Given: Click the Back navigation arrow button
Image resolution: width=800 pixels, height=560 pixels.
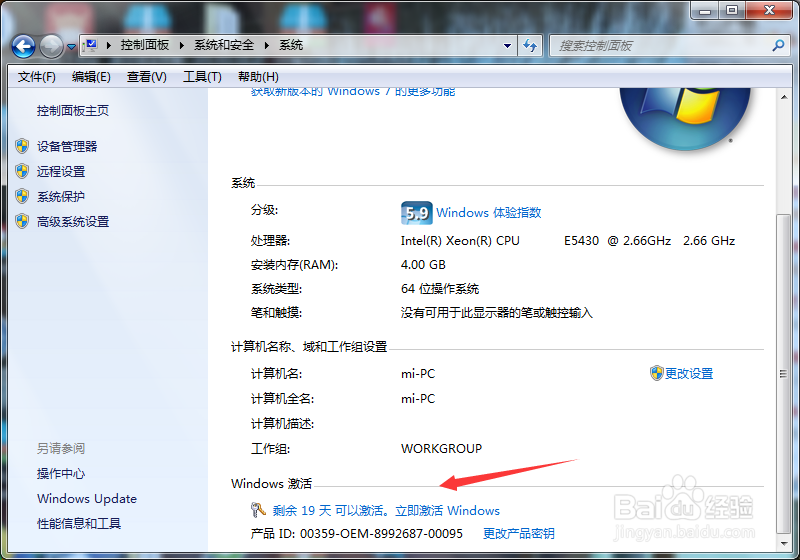Looking at the screenshot, I should point(23,47).
